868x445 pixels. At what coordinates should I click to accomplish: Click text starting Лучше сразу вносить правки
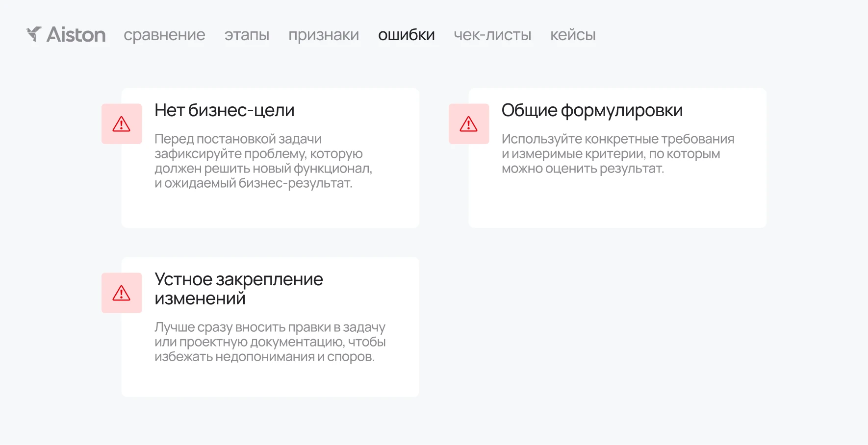(x=270, y=342)
